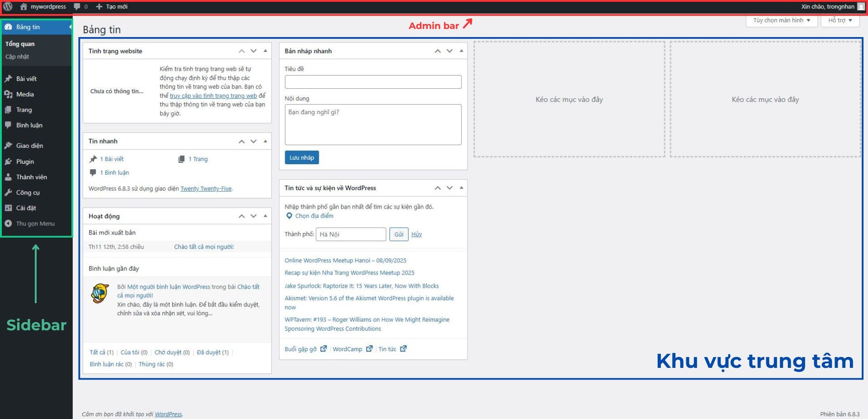Viewport: 868px width, 419px height.
Task: Click the Bảng tin dashboard icon
Action: 8,27
